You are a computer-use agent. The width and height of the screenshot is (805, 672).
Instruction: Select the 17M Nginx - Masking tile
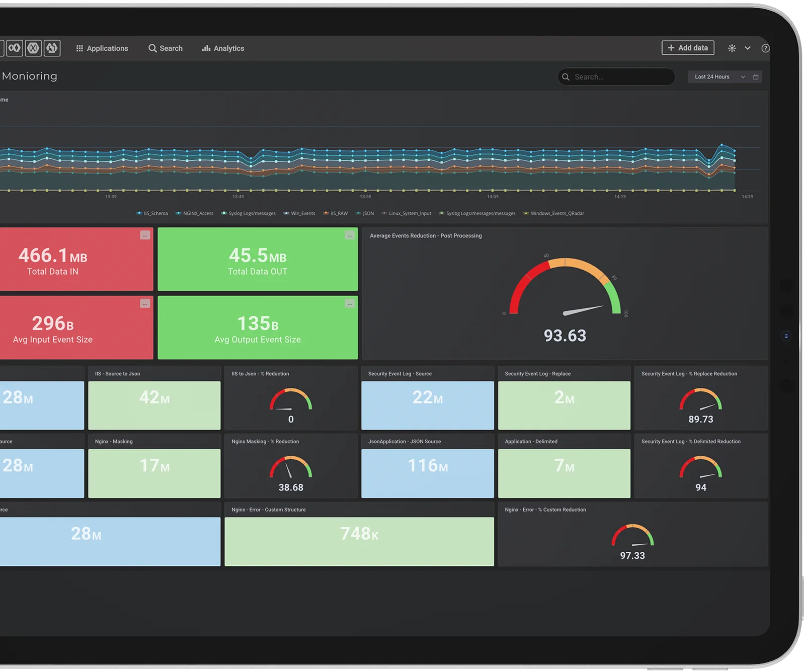[154, 473]
